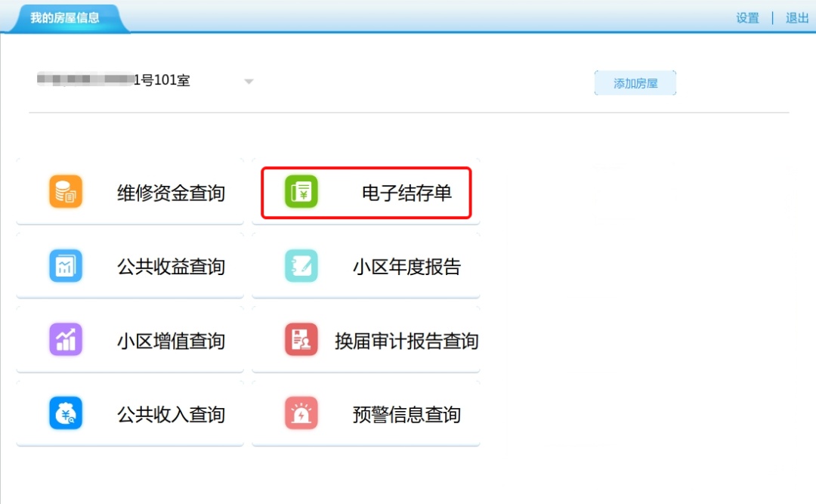Screen dimensions: 816x504
Task: Open 公共收入查询 label
Action: (x=172, y=415)
